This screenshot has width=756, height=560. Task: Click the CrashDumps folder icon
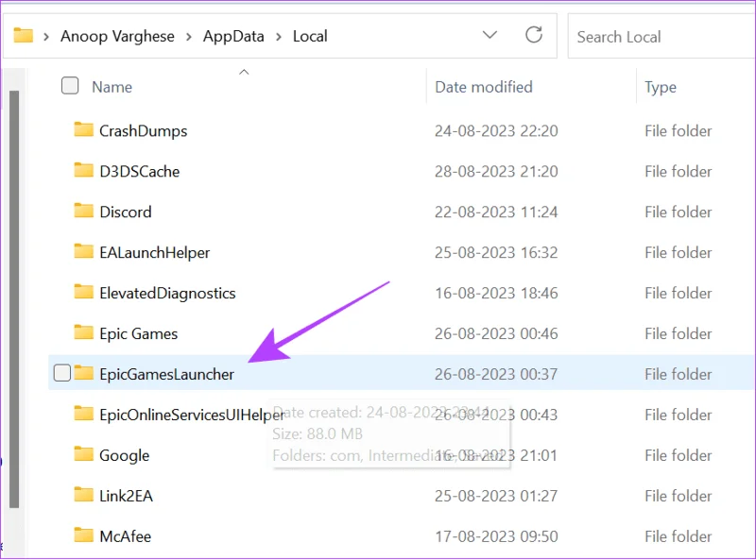tap(84, 129)
